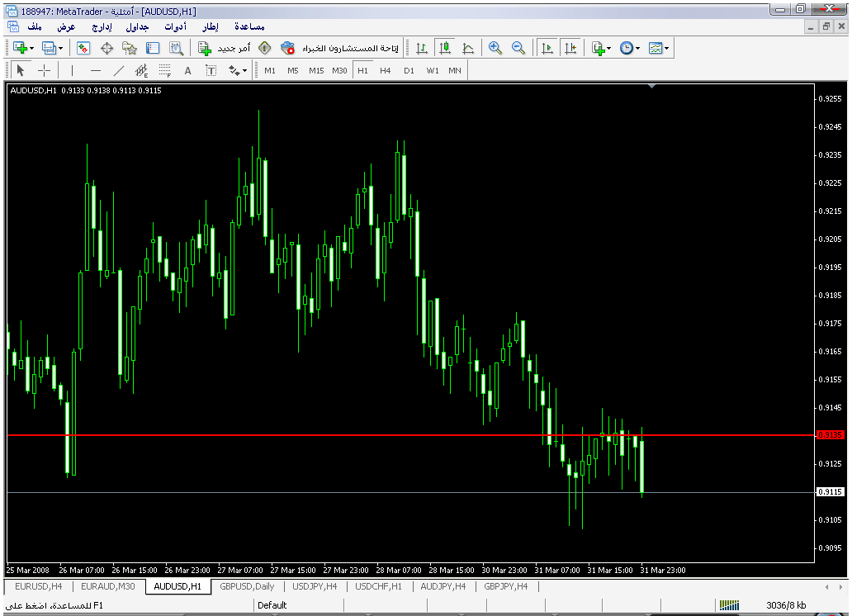This screenshot has width=852, height=616.
Task: Open the New Chart dropdown arrow
Action: coord(32,49)
